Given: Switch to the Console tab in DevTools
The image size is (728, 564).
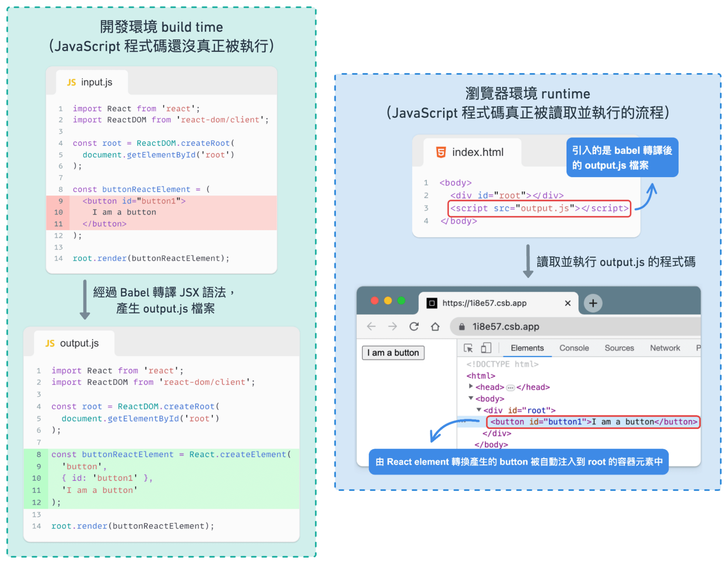Looking at the screenshot, I should (574, 348).
